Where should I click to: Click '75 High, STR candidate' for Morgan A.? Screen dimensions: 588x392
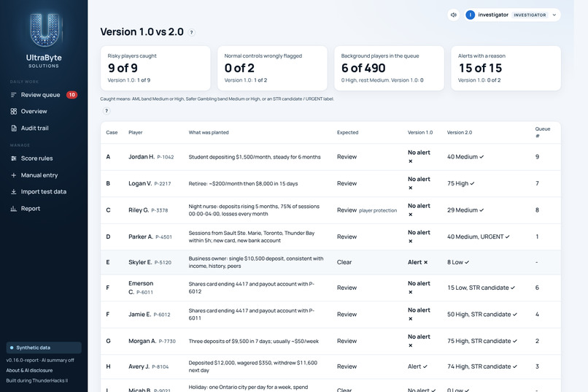(482, 341)
